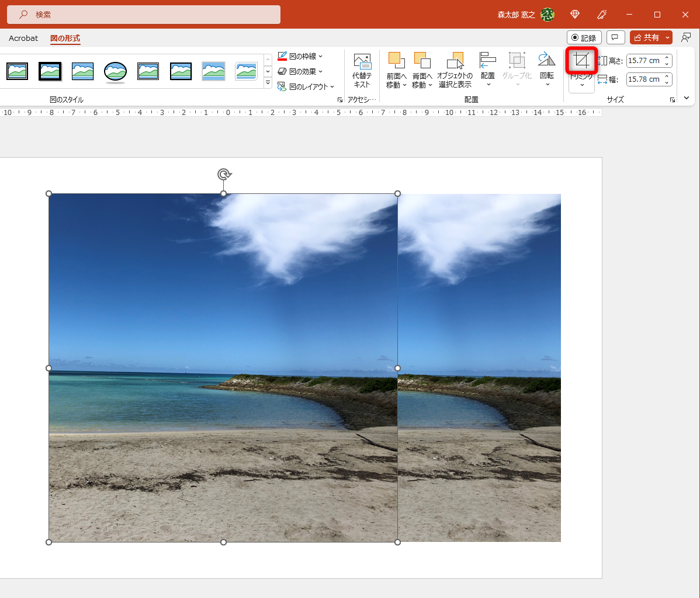Open Picture Border (図の枠線) menu
This screenshot has width=700, height=598.
pos(300,56)
